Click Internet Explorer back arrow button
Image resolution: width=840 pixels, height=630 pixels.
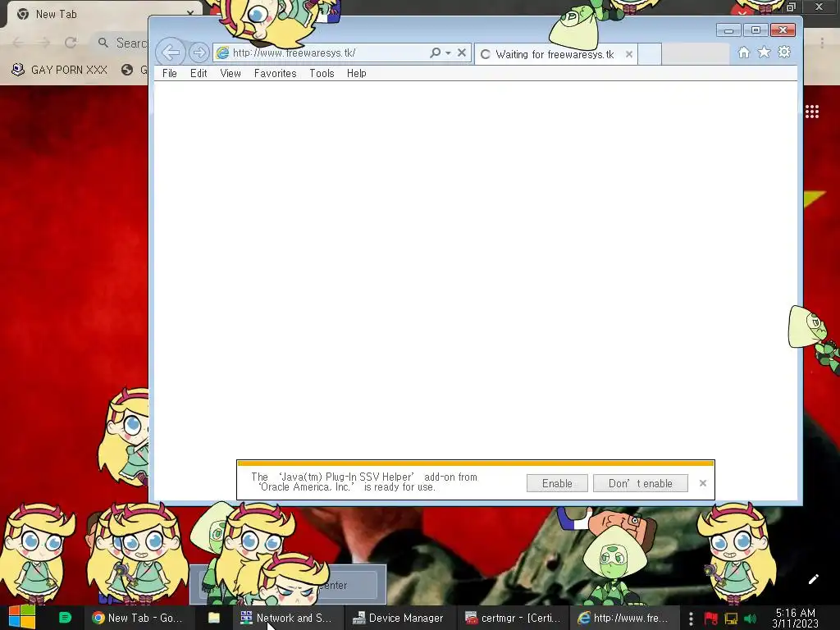tap(171, 52)
